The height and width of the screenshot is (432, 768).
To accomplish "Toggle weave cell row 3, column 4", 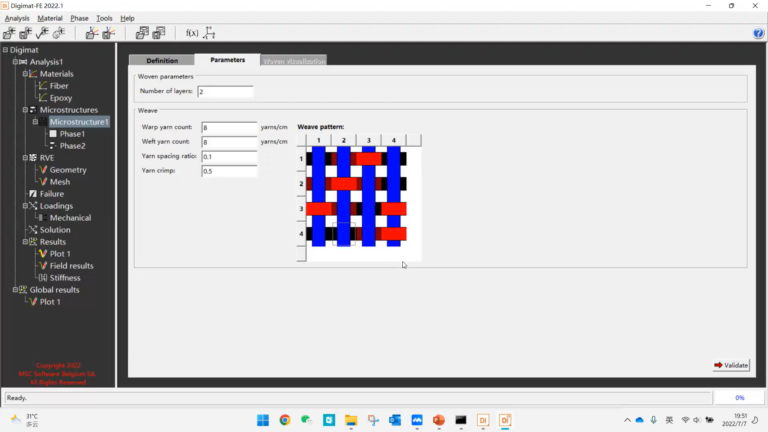I will coord(394,209).
